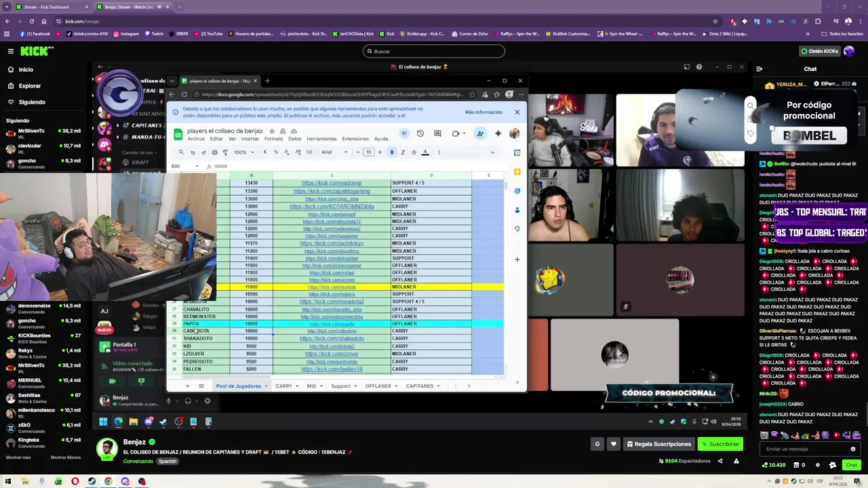Open Support sheet tab
This screenshot has width=868, height=488.
340,386
